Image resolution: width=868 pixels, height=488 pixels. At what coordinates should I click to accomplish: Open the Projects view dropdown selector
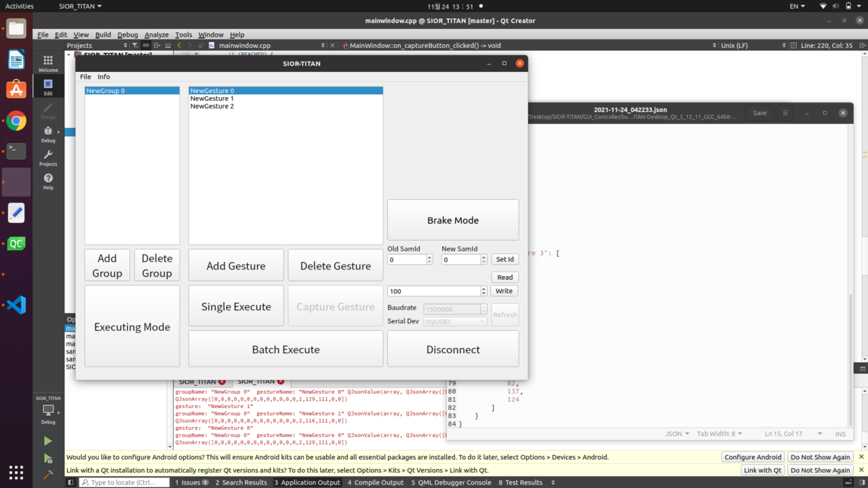click(x=98, y=45)
